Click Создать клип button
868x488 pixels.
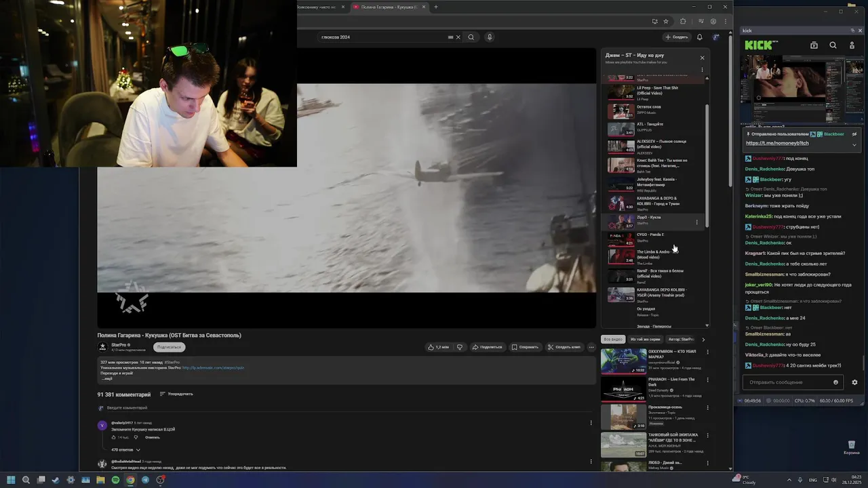[x=564, y=347]
